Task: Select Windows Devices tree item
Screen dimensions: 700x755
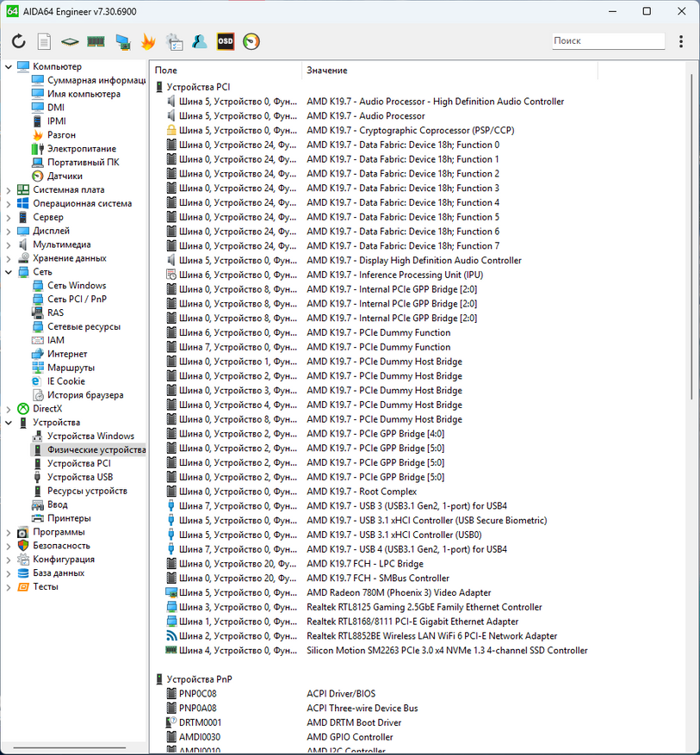Action: click(x=84, y=436)
